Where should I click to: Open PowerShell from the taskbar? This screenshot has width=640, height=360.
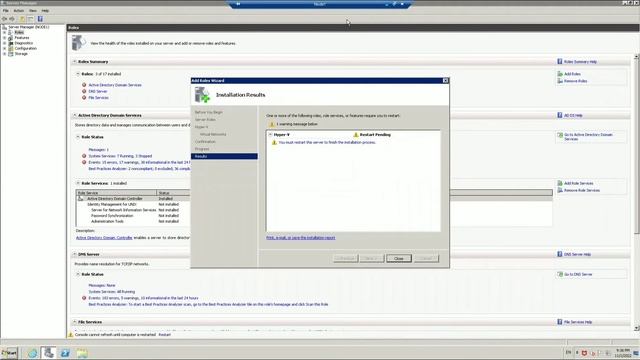click(65, 353)
